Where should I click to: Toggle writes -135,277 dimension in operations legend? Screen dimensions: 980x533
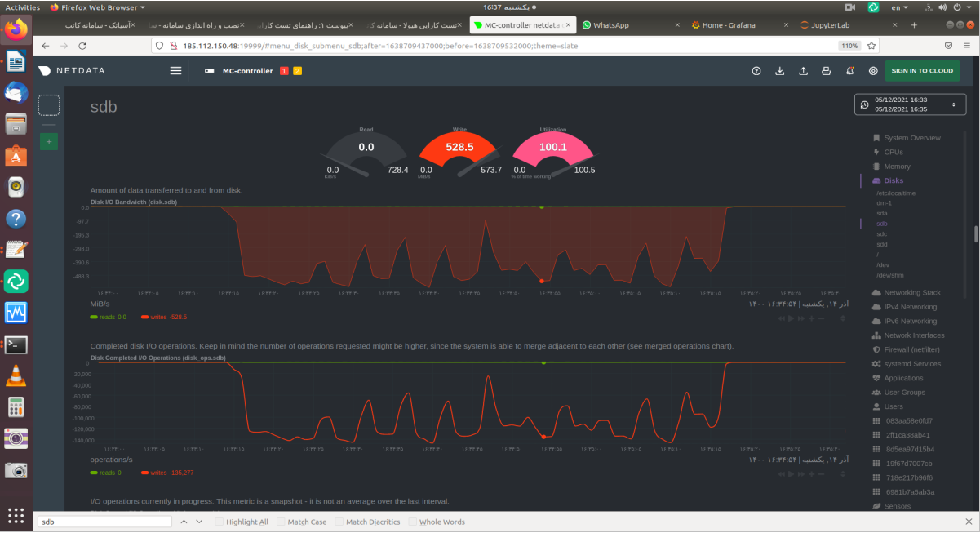pyautogui.click(x=167, y=473)
